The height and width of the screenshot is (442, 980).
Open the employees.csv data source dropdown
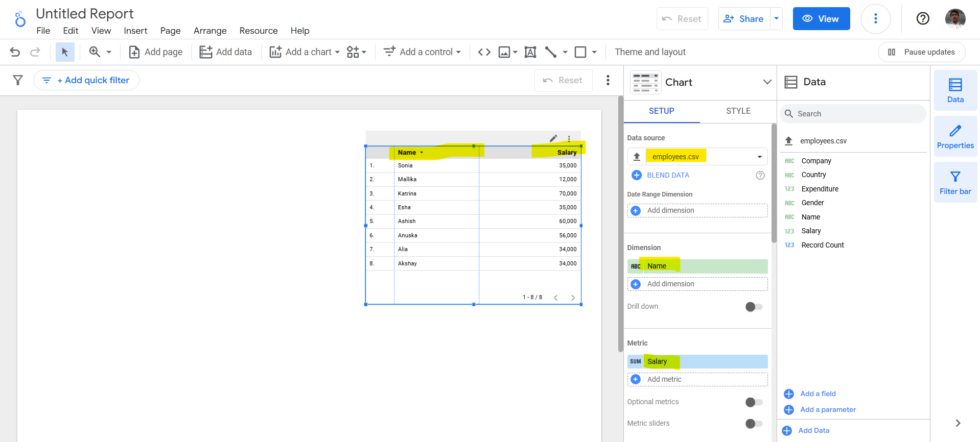coord(759,157)
